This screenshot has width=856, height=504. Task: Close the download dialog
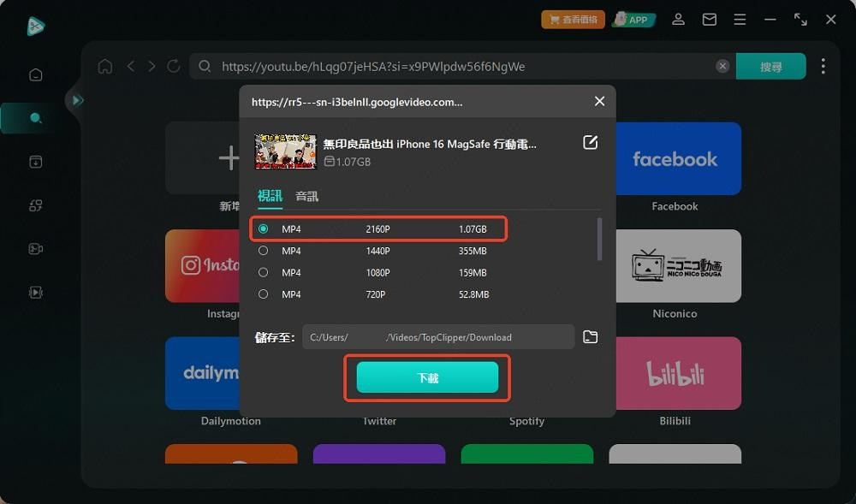click(599, 102)
